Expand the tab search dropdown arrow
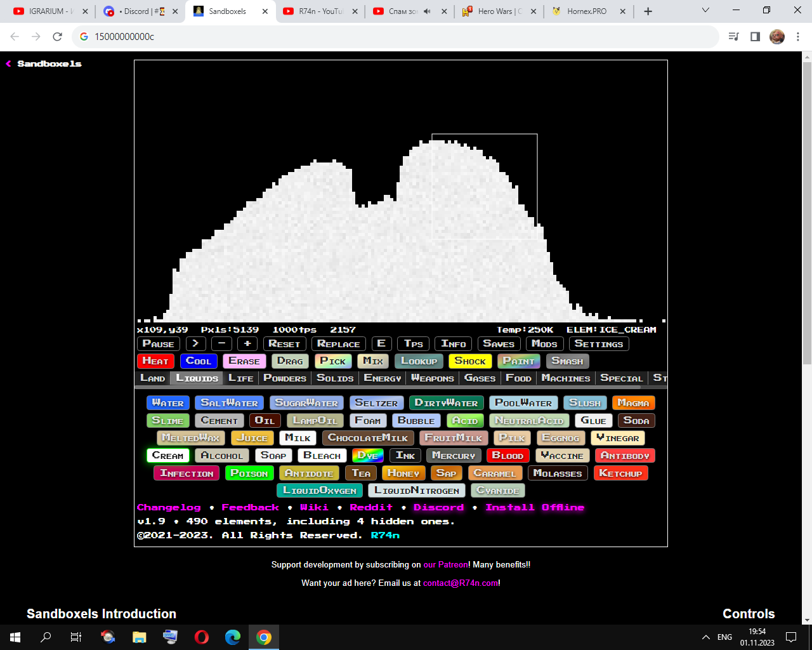The image size is (812, 650). click(x=706, y=10)
